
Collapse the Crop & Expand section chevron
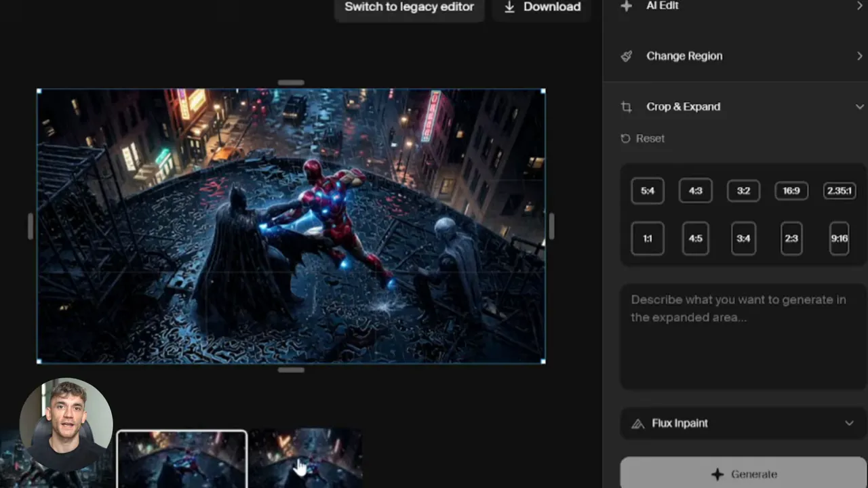[x=860, y=107]
